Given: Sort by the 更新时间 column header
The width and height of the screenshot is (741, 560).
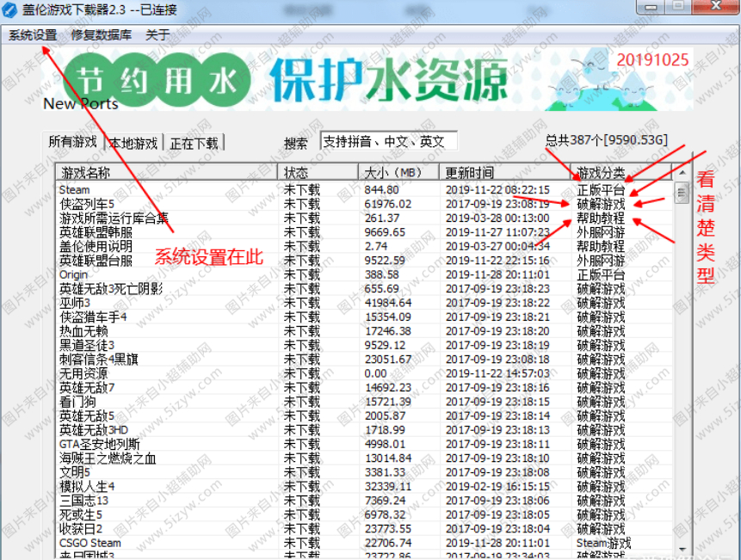Looking at the screenshot, I should click(505, 172).
